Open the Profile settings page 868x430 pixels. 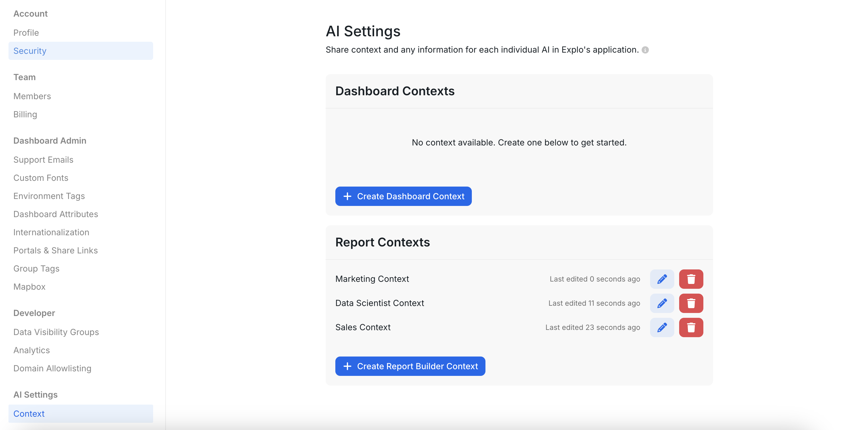[26, 33]
